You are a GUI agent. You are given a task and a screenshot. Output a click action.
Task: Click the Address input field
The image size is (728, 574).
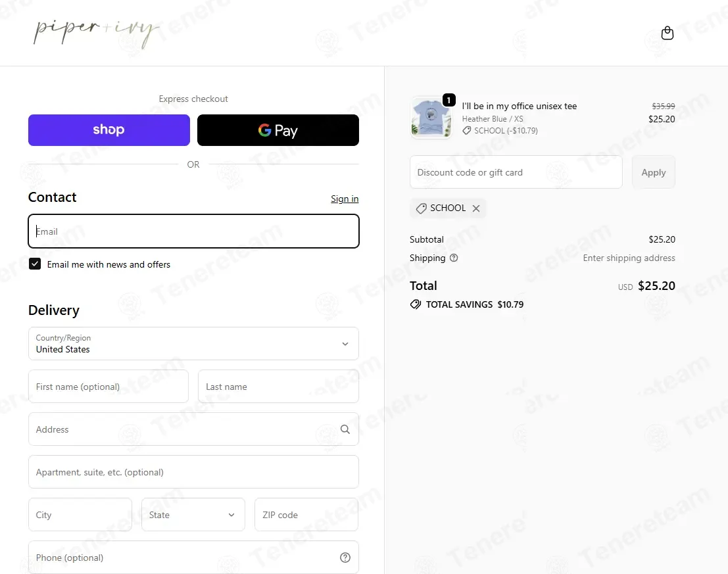point(193,429)
